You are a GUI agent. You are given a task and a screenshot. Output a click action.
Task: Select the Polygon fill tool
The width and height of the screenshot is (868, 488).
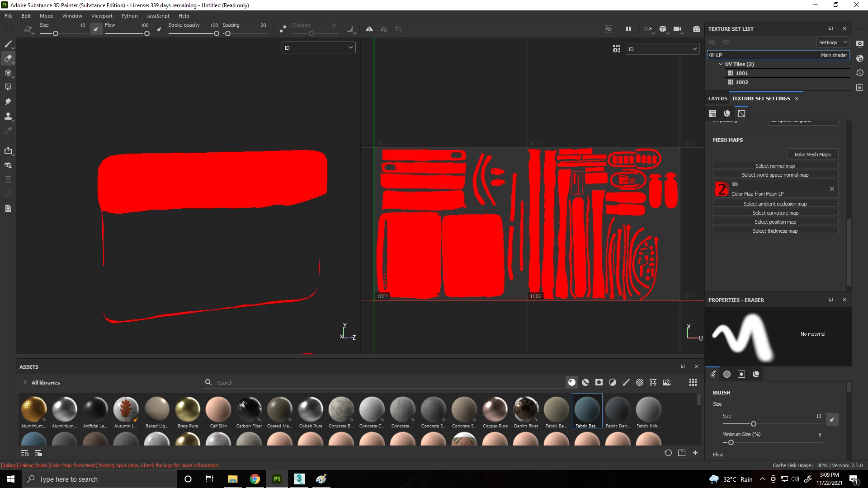8,87
